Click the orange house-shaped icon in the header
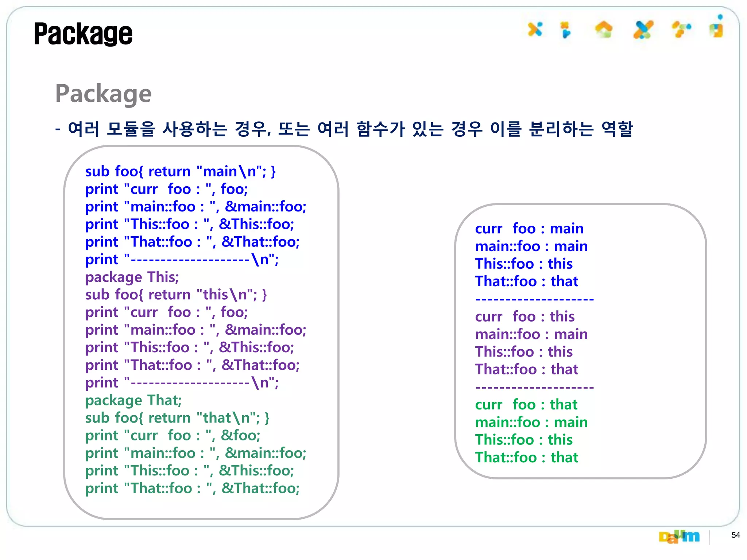 [x=604, y=30]
